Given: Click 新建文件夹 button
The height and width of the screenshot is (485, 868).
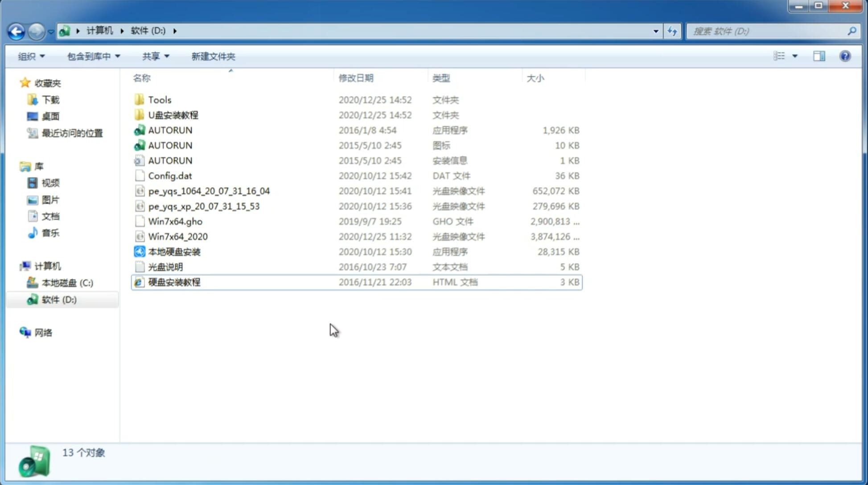Looking at the screenshot, I should 214,56.
